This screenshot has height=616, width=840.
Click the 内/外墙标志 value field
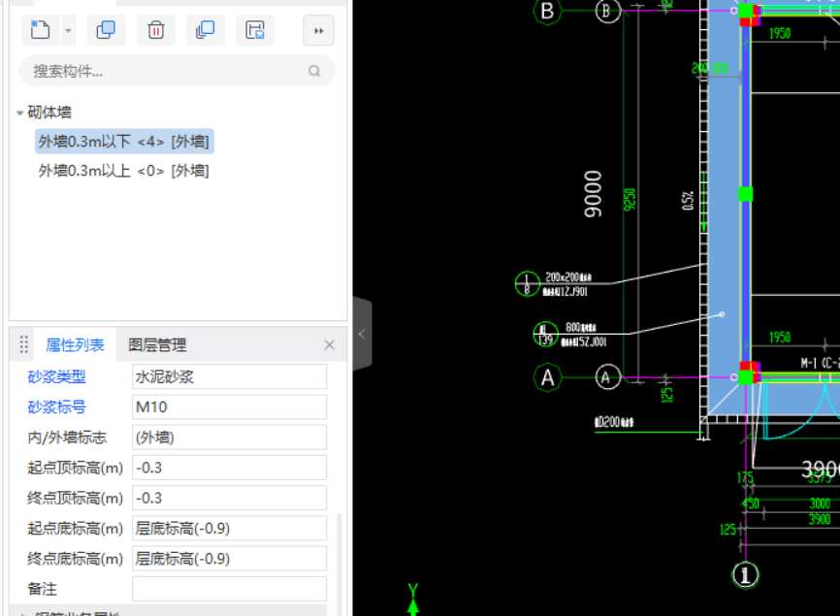click(x=229, y=438)
